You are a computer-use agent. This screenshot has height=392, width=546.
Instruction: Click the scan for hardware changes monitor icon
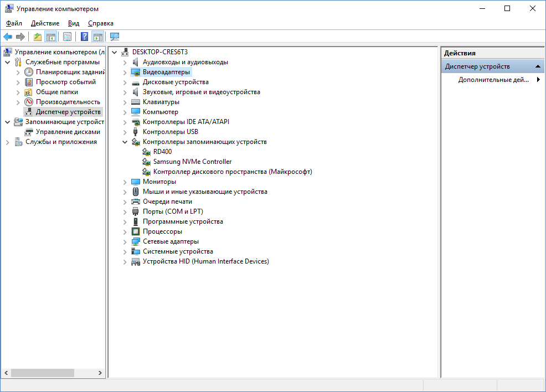(115, 37)
